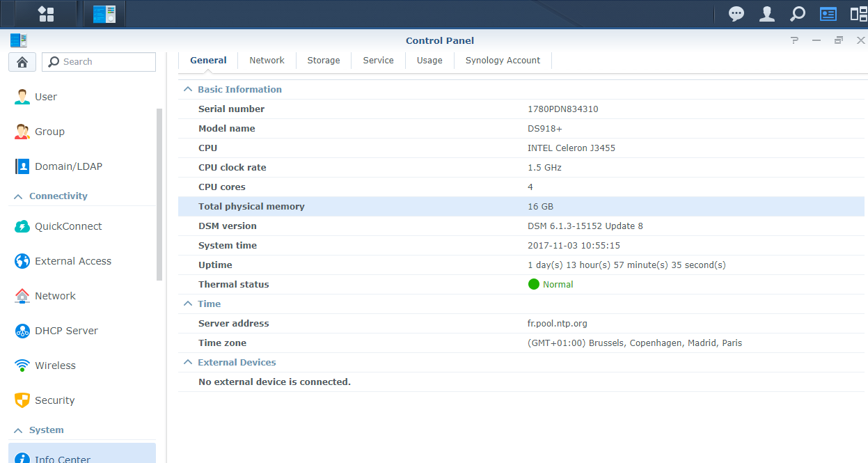
Task: Click the Normal thermal status text
Action: 558,285
